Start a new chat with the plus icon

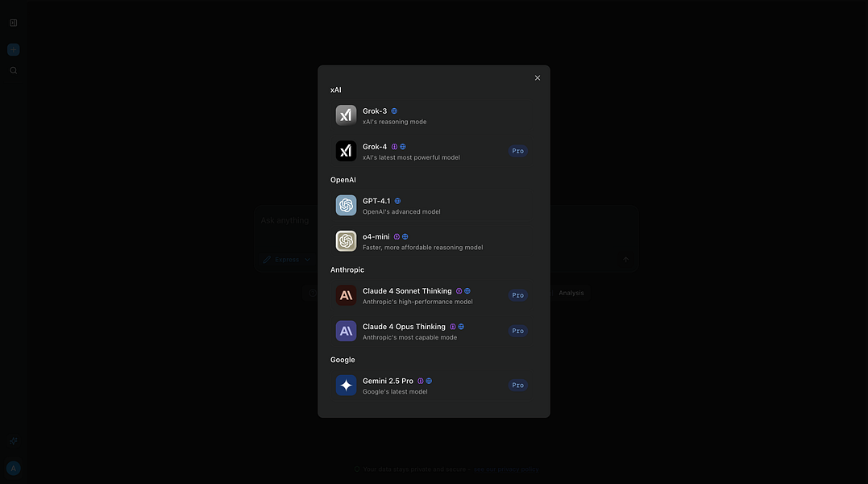[13, 50]
